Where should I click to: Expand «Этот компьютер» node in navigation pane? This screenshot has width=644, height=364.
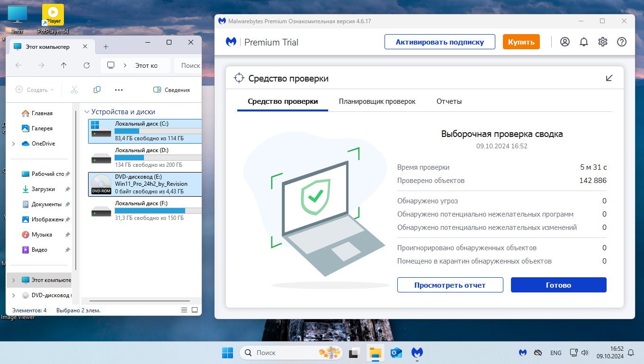click(14, 280)
